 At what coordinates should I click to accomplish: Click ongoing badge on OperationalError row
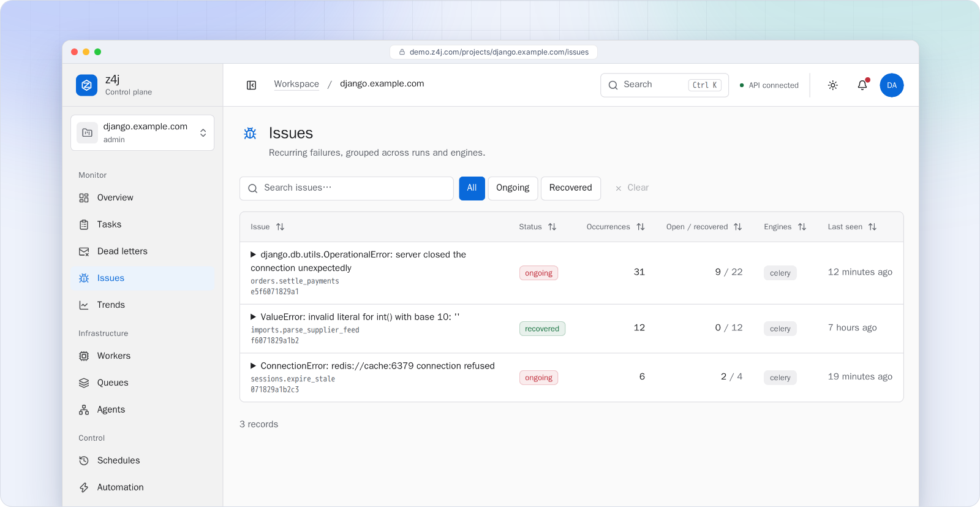(538, 273)
